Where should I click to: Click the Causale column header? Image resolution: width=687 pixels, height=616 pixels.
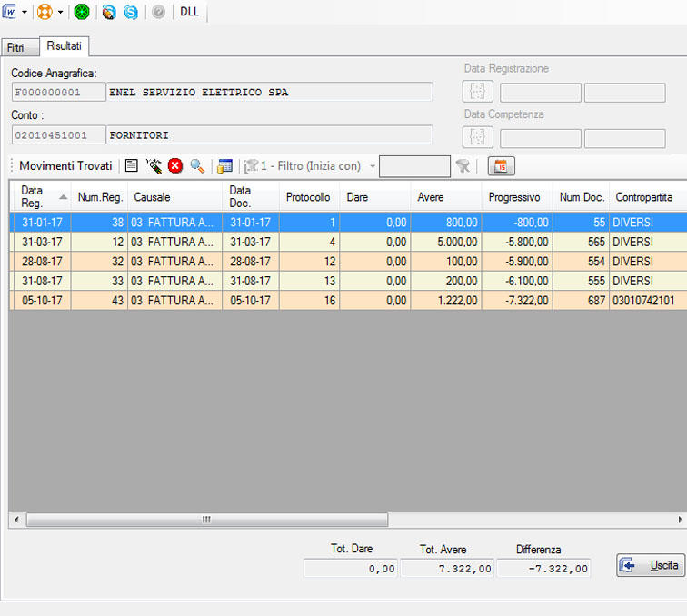pos(174,197)
